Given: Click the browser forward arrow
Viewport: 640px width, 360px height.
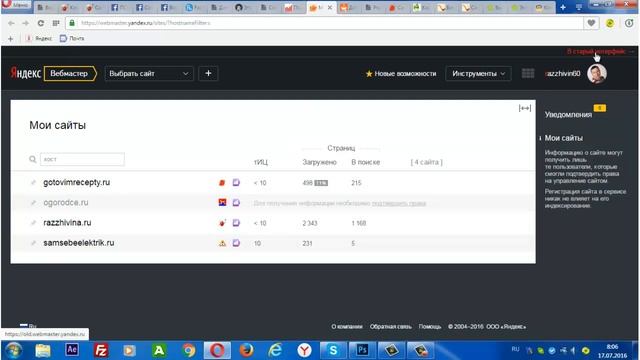Looking at the screenshot, I should pos(26,23).
